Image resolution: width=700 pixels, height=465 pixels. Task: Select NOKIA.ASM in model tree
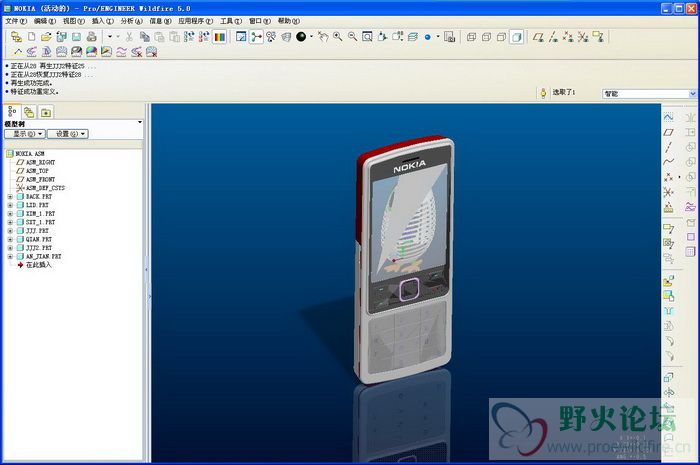pyautogui.click(x=25, y=154)
